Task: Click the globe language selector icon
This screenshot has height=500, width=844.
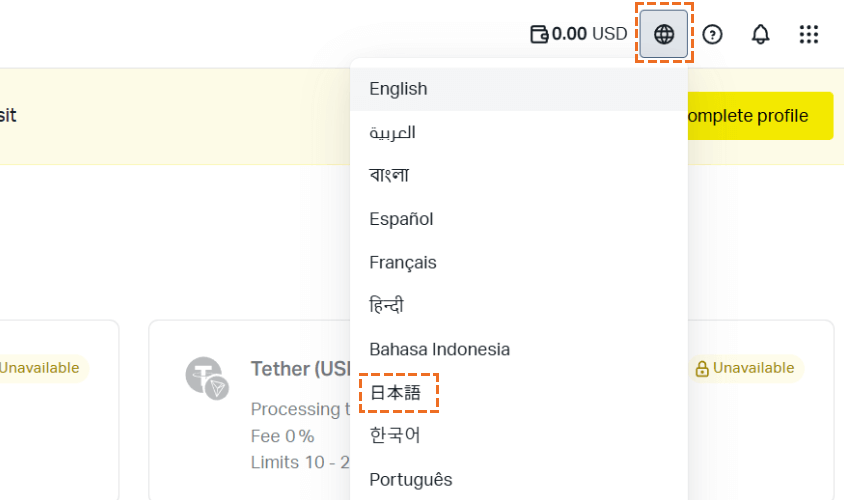Action: coord(664,34)
